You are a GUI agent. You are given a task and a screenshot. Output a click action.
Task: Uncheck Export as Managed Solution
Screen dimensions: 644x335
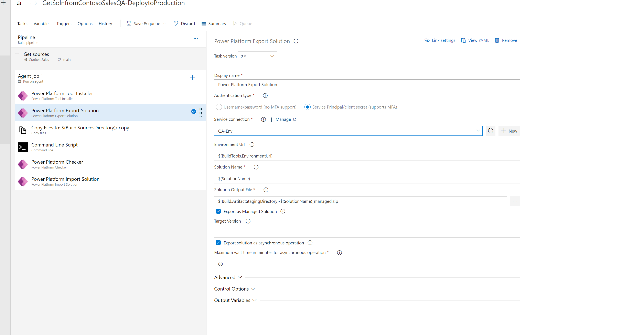coord(218,211)
